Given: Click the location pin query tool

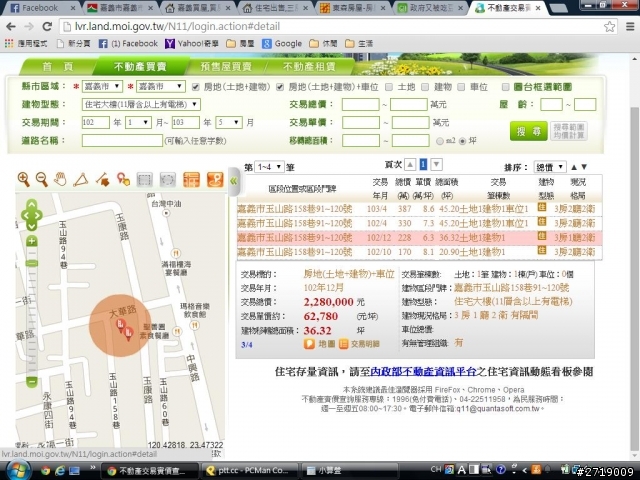Looking at the screenshot, I should click(x=123, y=179).
